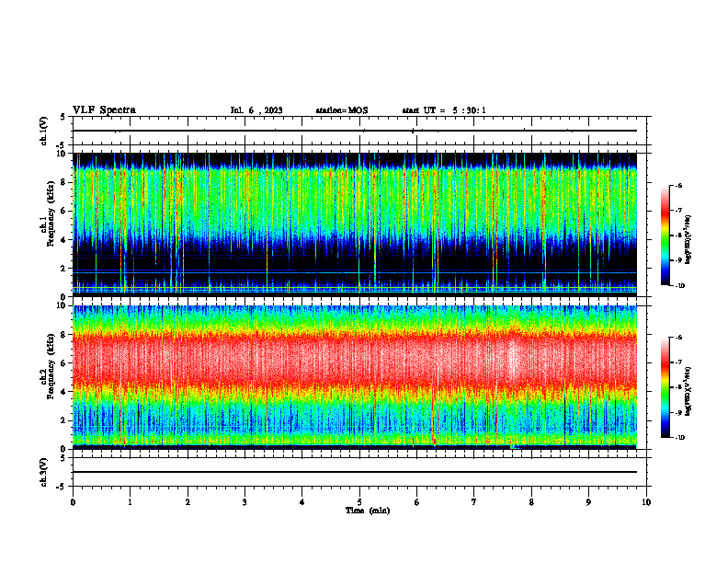This screenshot has height=563, width=728.
Task: Click the 'ch.3(V)' axis label
Action: [44, 472]
